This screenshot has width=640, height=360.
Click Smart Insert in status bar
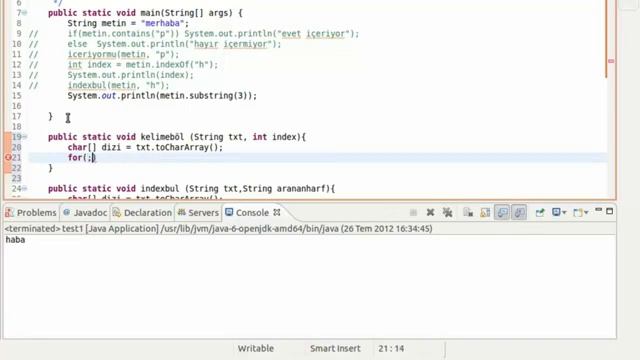335,349
